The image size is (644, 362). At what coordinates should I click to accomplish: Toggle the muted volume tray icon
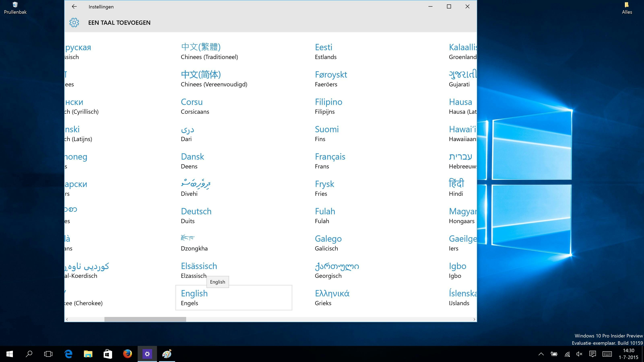(579, 354)
